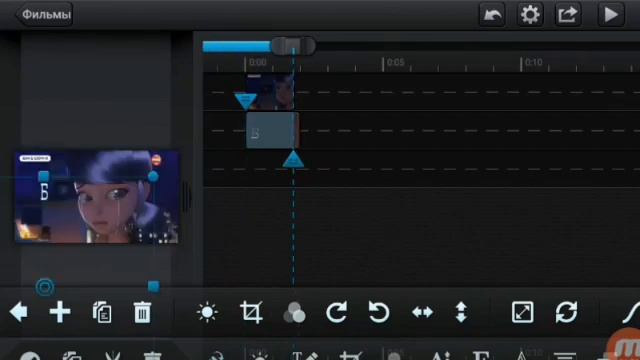Image resolution: width=640 pixels, height=360 pixels.
Task: Open the Crop tool
Action: (251, 312)
